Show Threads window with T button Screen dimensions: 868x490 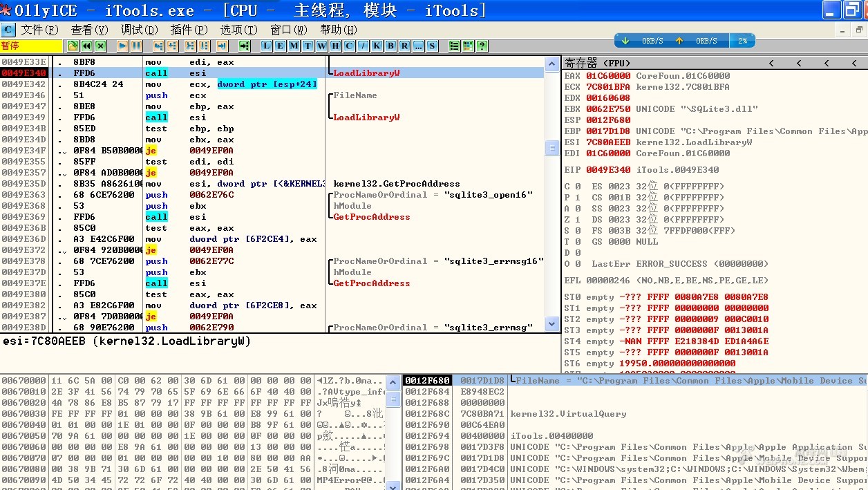(x=308, y=46)
